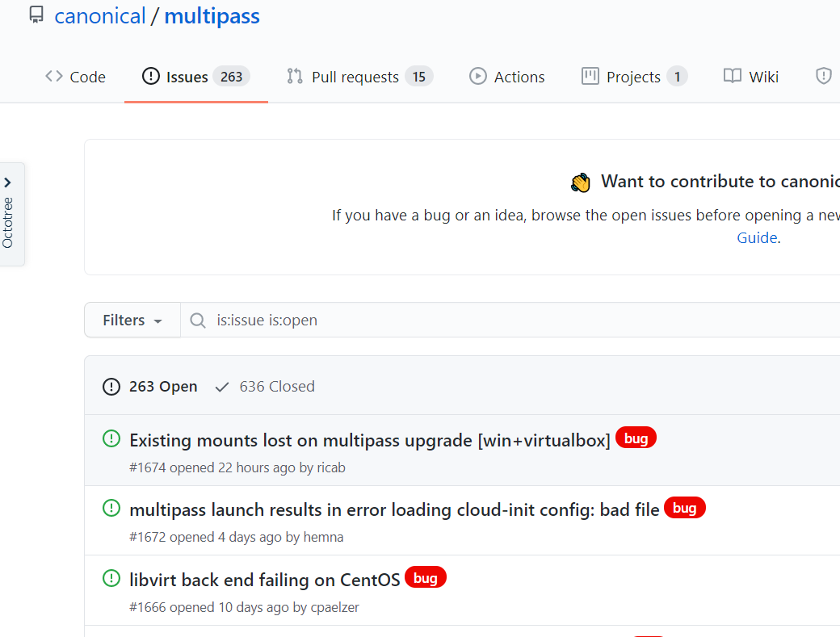Viewport: 840px width, 637px height.
Task: Click the pull request branch icon
Action: (295, 76)
